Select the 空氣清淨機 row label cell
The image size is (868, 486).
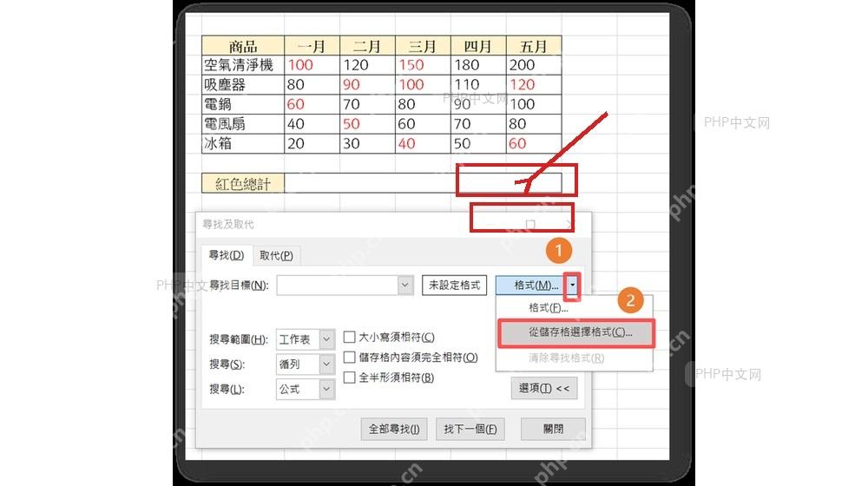pos(243,65)
